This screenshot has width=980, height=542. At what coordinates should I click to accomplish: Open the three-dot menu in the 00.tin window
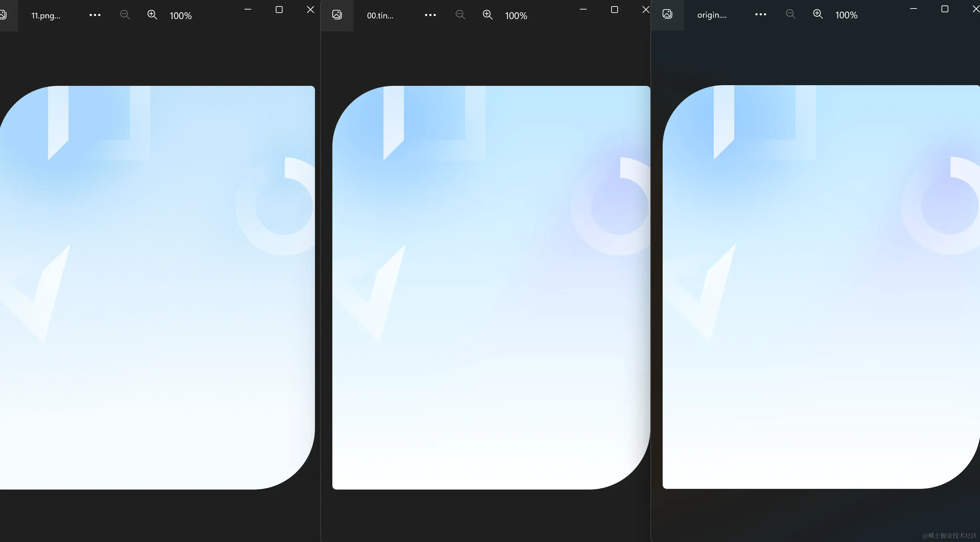click(430, 15)
